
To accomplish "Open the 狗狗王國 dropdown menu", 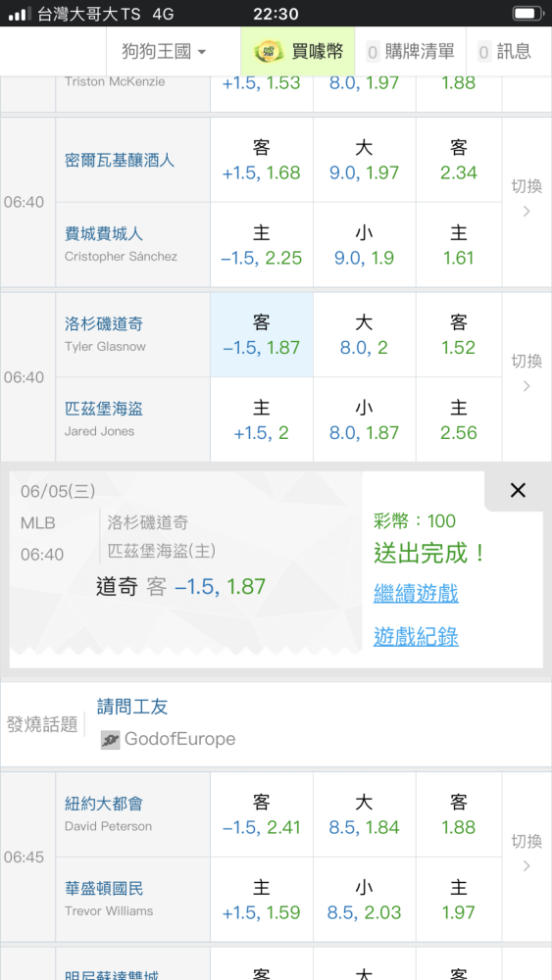I will [165, 51].
